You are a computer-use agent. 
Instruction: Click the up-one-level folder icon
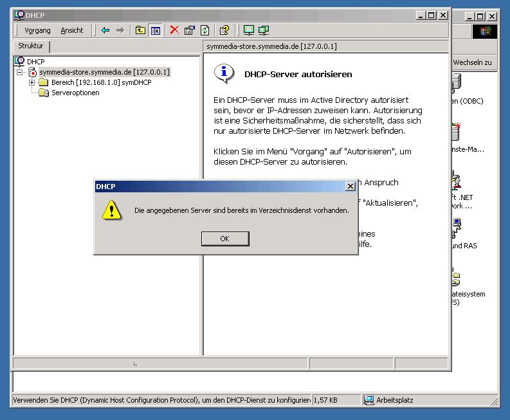(140, 30)
